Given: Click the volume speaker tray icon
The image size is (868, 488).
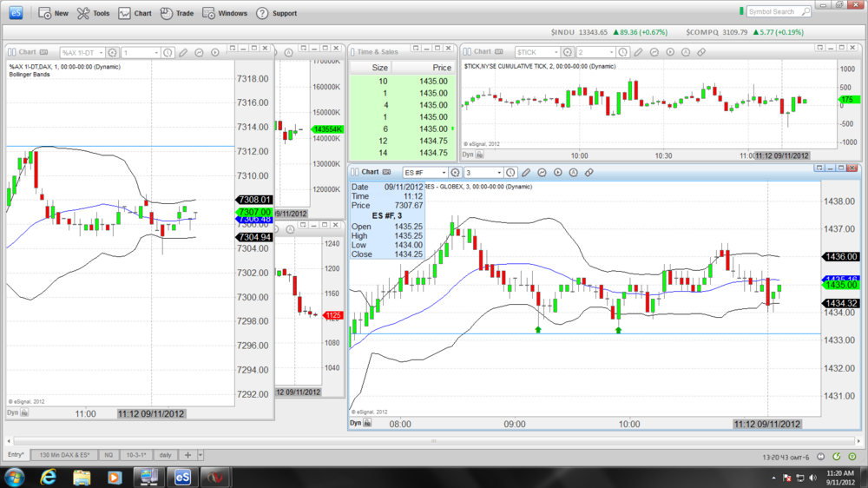Looking at the screenshot, I should (812, 478).
